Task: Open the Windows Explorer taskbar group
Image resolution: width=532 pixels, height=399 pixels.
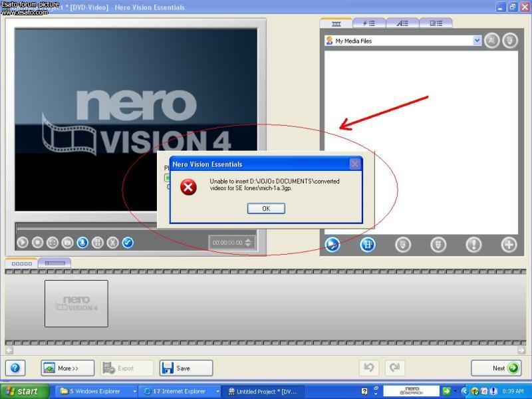Action: (x=96, y=392)
